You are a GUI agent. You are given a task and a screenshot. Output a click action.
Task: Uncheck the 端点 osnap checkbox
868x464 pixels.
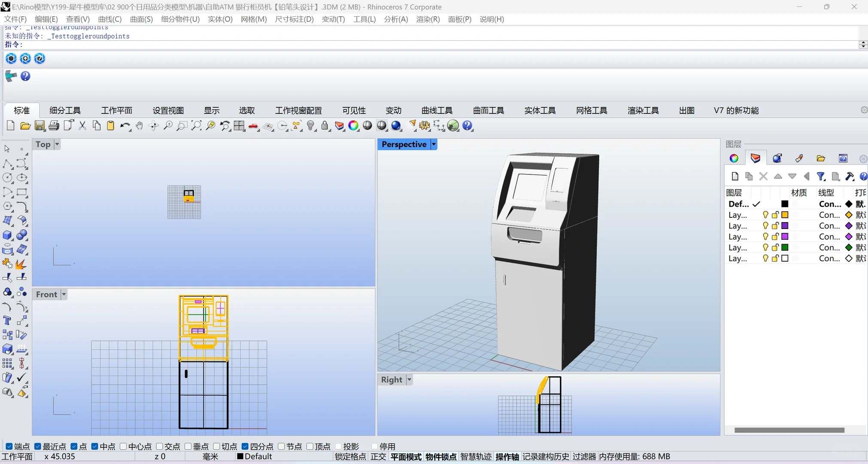pos(9,446)
